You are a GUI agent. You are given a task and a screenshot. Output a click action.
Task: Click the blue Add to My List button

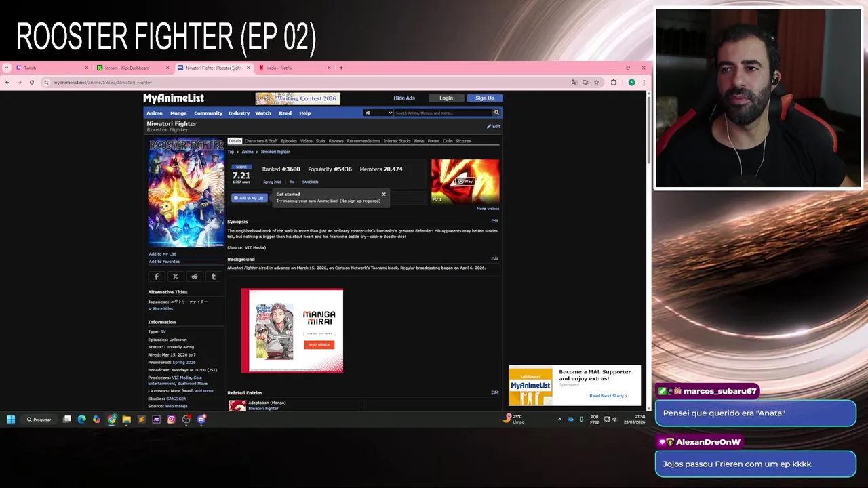pyautogui.click(x=248, y=198)
